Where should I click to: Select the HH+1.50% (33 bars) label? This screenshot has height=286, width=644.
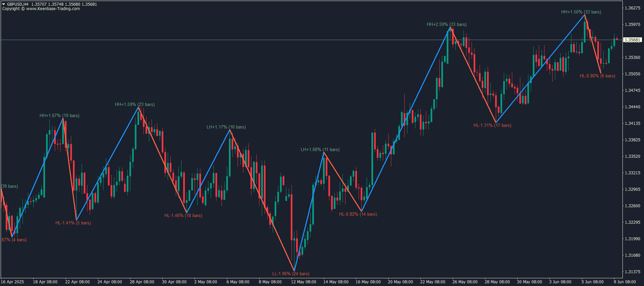[x=581, y=12]
